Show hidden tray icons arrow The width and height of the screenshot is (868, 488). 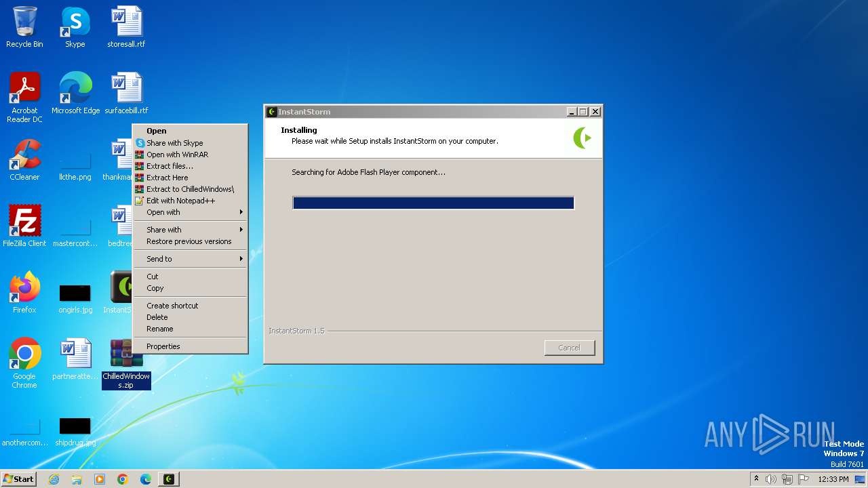[x=756, y=479]
